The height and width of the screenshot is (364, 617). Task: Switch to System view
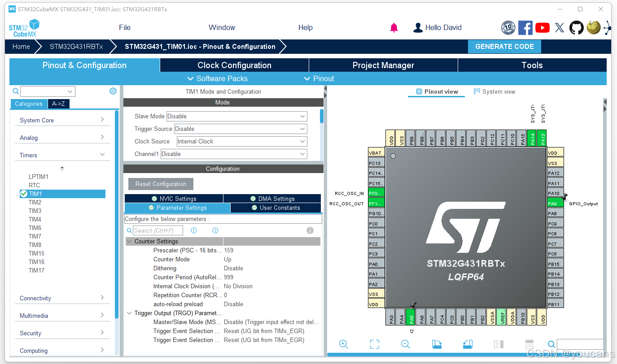click(494, 91)
